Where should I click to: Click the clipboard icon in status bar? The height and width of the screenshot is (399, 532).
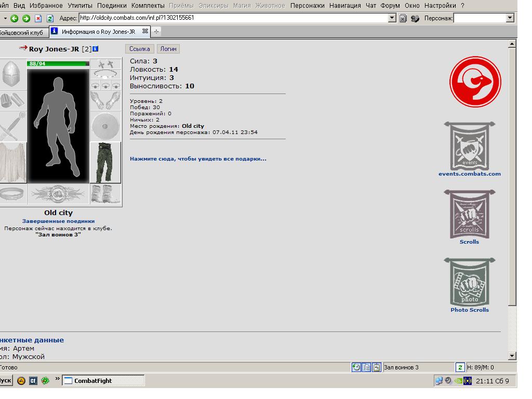(x=377, y=367)
